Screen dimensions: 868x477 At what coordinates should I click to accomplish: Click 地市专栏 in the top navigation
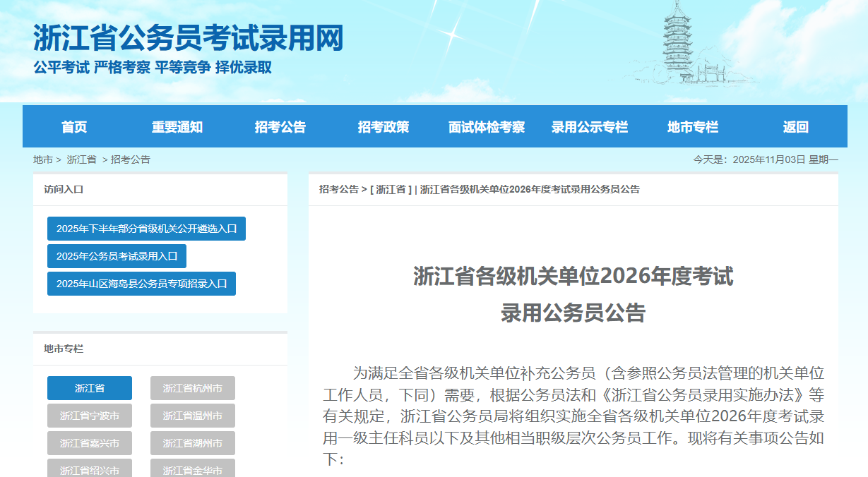coord(693,127)
